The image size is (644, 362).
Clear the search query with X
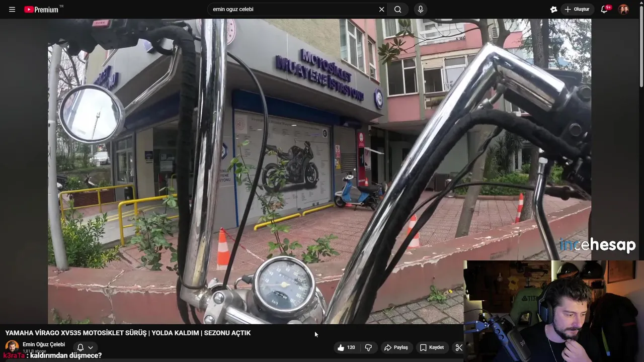(x=381, y=10)
